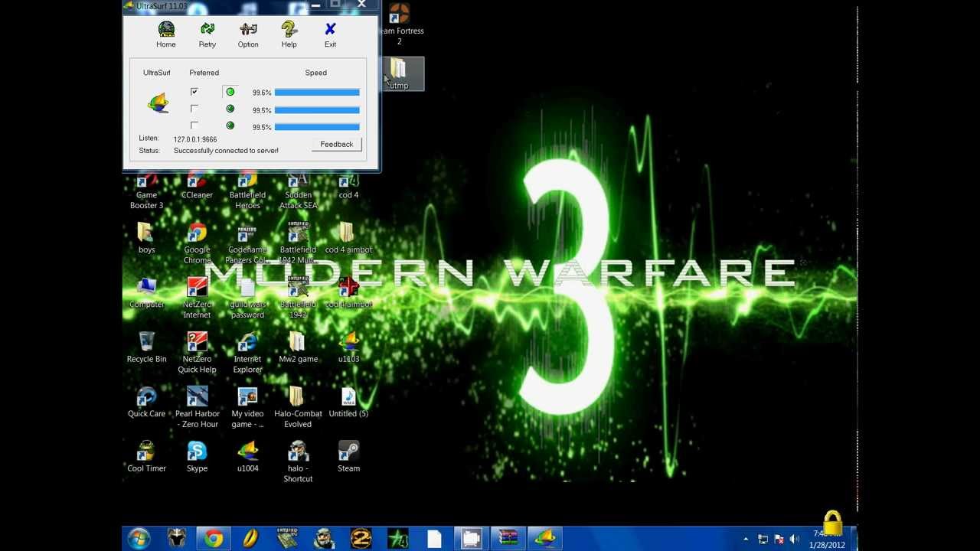
Task: Select the Computer desktop icon
Action: click(146, 293)
